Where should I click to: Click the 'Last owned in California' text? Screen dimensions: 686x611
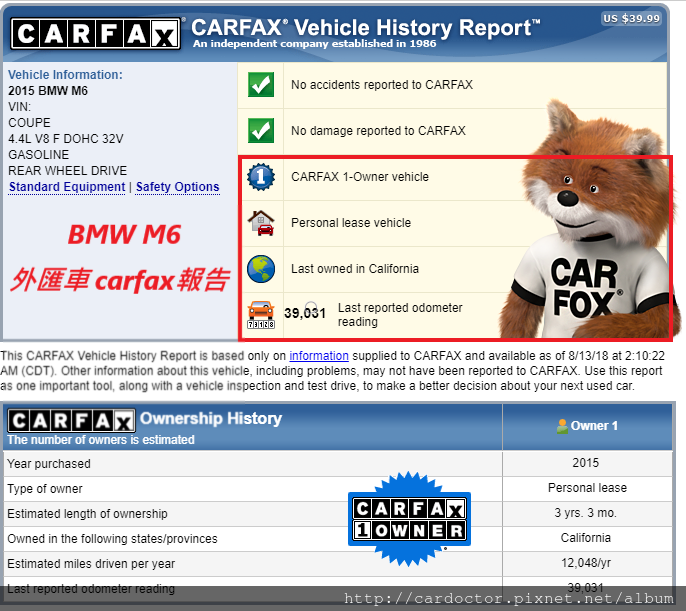coord(355,269)
